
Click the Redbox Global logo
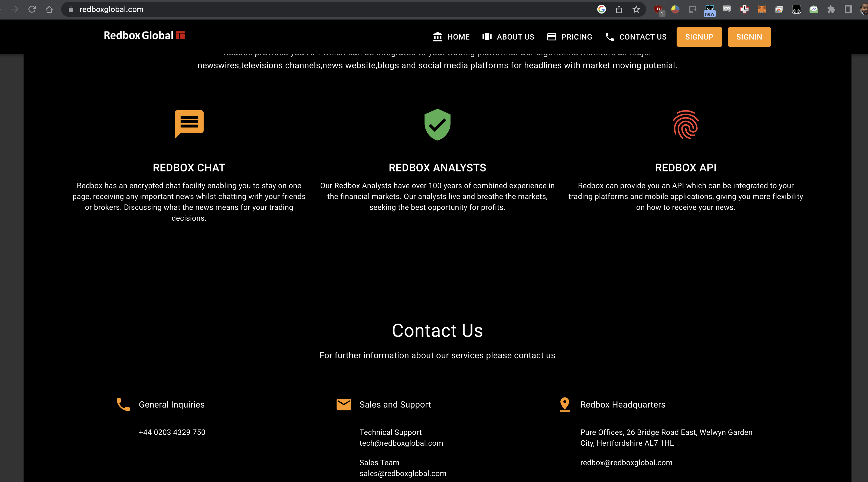pos(144,35)
